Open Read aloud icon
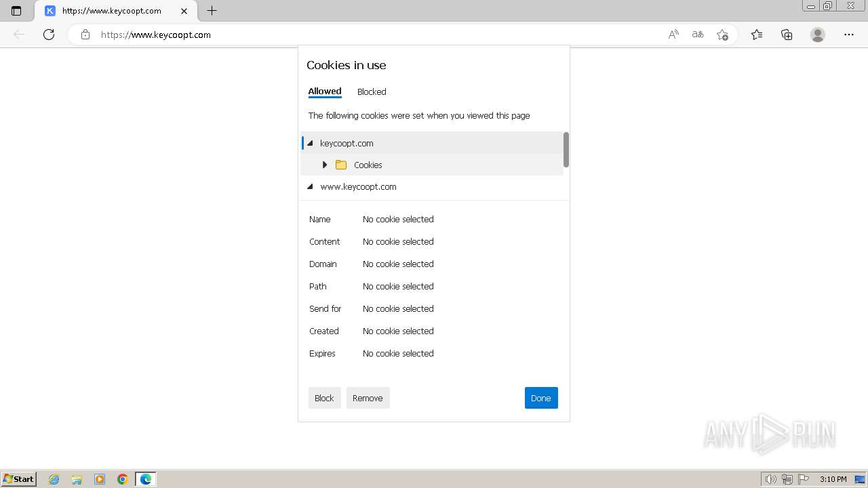 (673, 35)
